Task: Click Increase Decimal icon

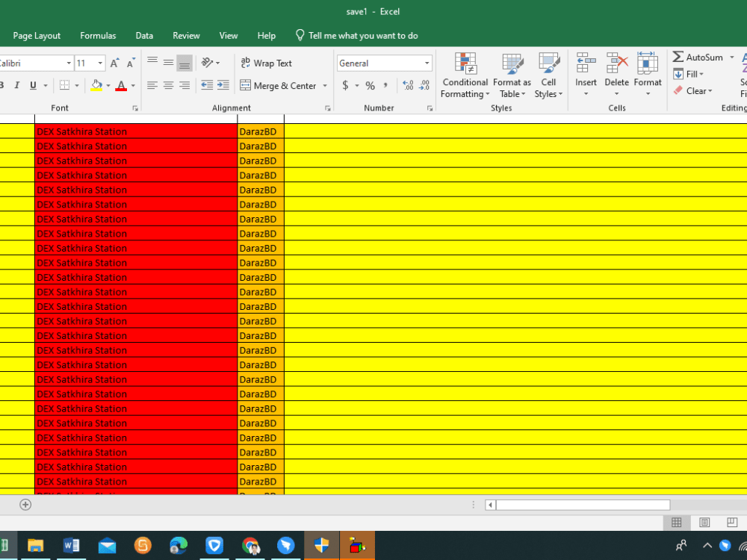Action: pyautogui.click(x=409, y=85)
